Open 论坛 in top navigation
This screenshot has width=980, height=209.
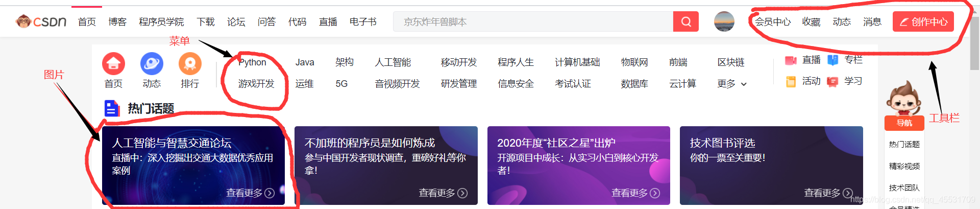click(x=236, y=22)
